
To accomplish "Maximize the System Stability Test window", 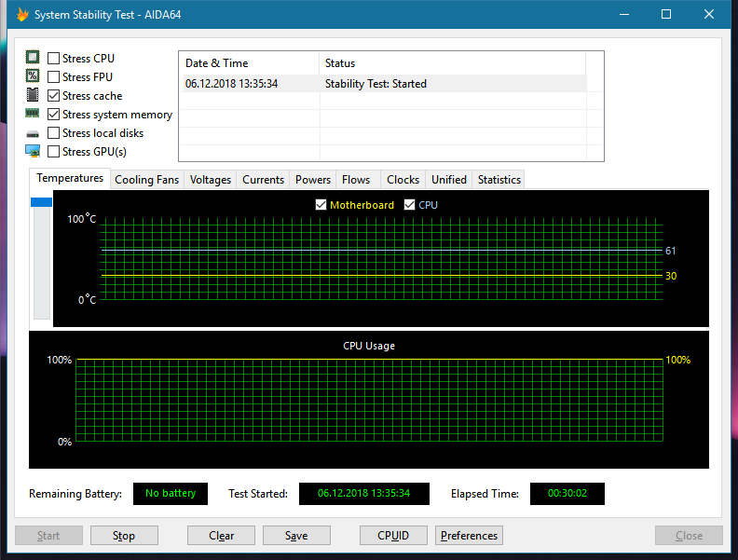I will point(666,15).
